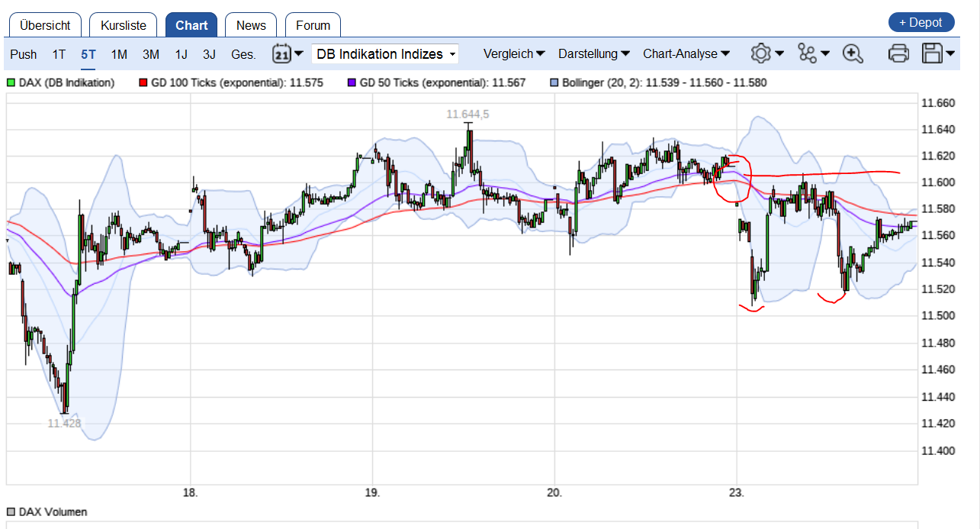Select the Push timeframe
The height and width of the screenshot is (529, 980).
(24, 54)
